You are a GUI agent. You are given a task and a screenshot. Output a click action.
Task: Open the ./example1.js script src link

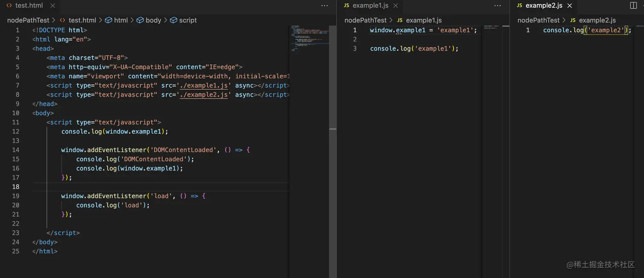click(204, 85)
